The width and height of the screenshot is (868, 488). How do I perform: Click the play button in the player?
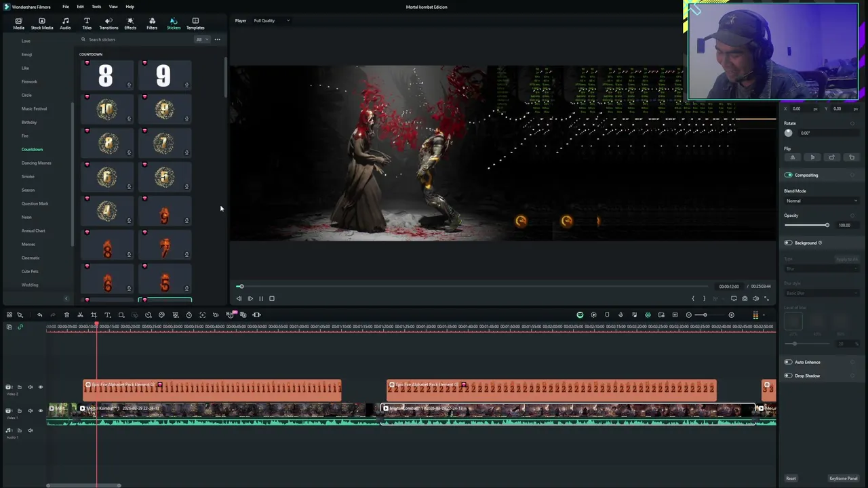point(250,299)
